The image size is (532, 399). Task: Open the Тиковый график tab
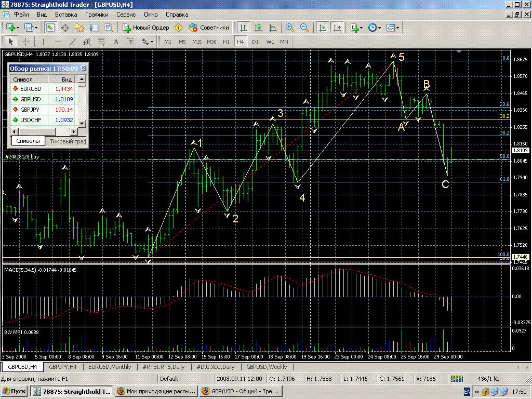click(68, 141)
